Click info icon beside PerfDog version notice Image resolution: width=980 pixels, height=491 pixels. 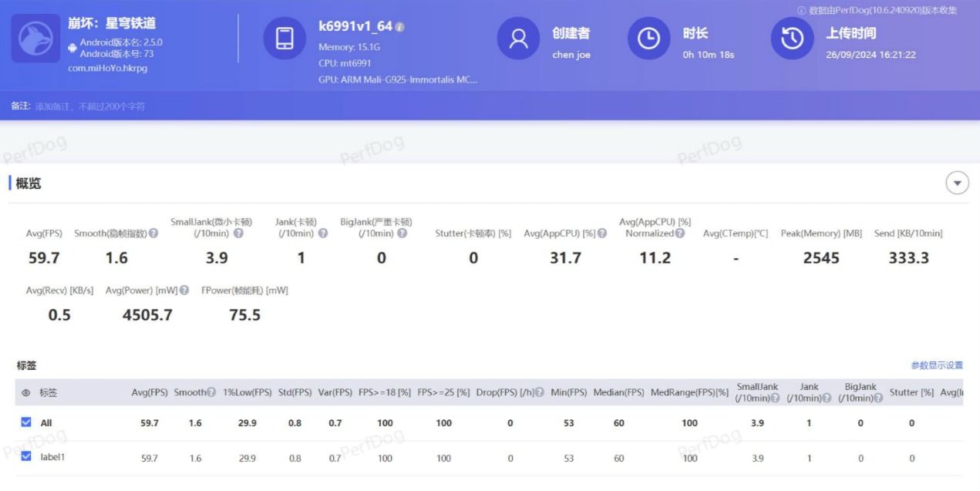pos(801,10)
